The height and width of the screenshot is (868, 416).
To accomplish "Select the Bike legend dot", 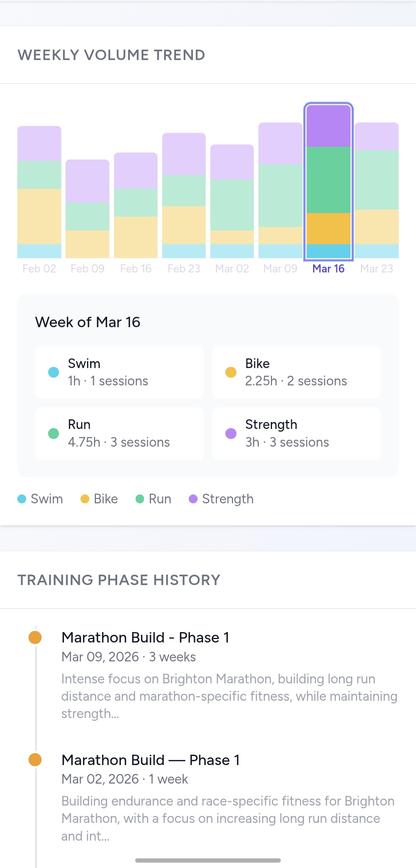I will tap(86, 499).
